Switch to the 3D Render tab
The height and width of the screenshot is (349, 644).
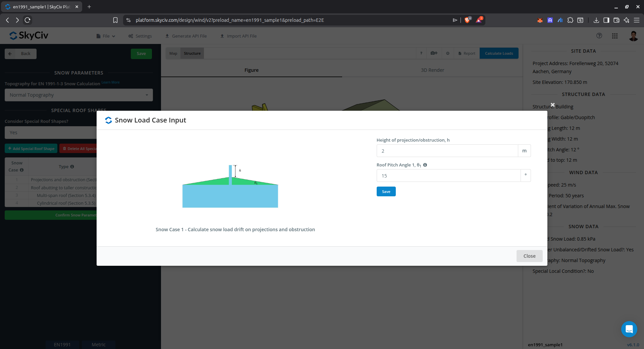pyautogui.click(x=432, y=70)
